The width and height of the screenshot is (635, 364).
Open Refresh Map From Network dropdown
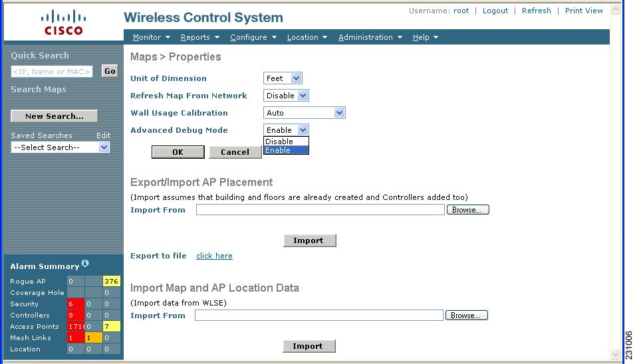pyautogui.click(x=286, y=96)
